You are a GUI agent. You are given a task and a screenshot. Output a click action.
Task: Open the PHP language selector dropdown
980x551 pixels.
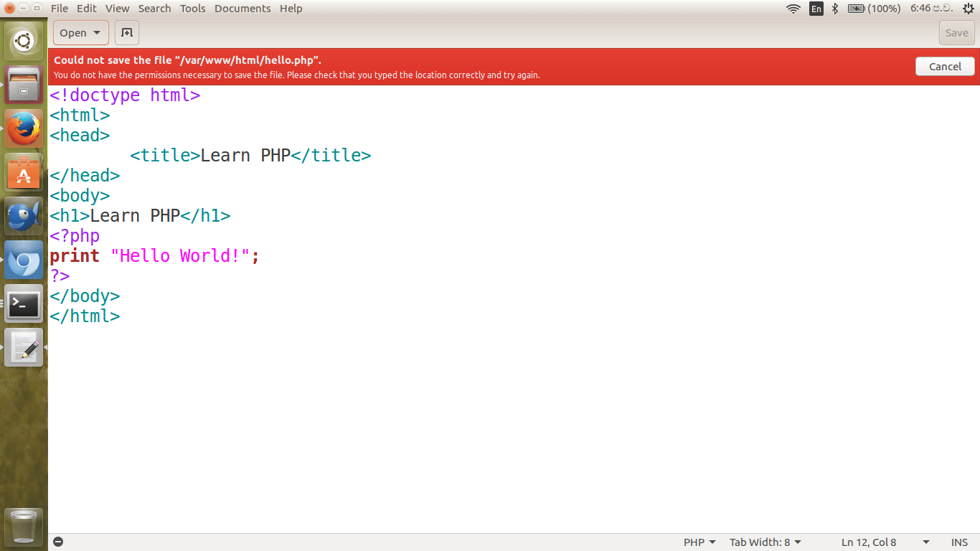click(x=699, y=542)
